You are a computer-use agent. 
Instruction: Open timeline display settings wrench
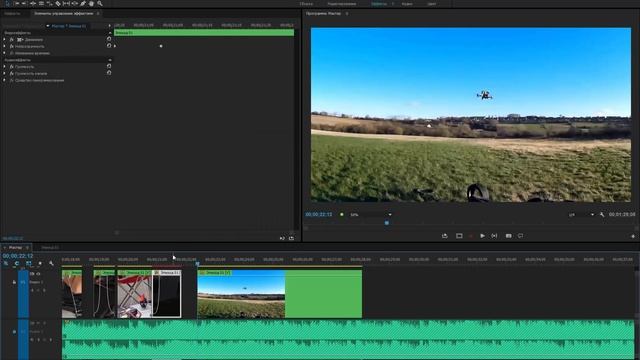click(51, 263)
